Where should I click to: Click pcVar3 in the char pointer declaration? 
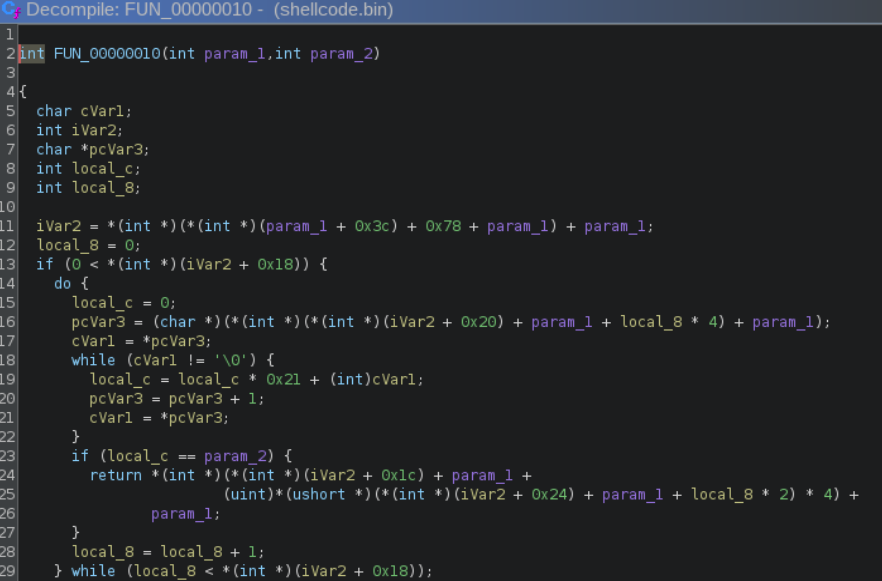115,150
